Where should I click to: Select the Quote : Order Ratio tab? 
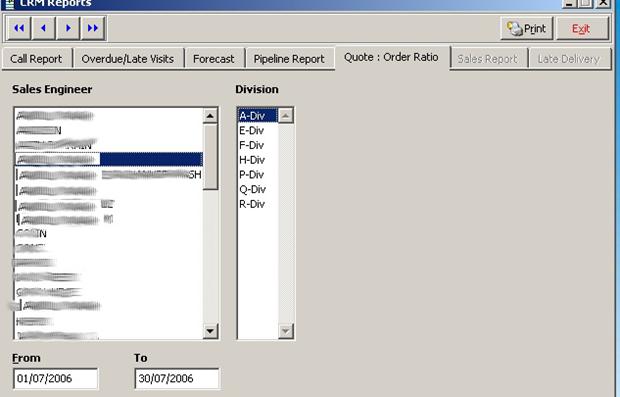[391, 58]
